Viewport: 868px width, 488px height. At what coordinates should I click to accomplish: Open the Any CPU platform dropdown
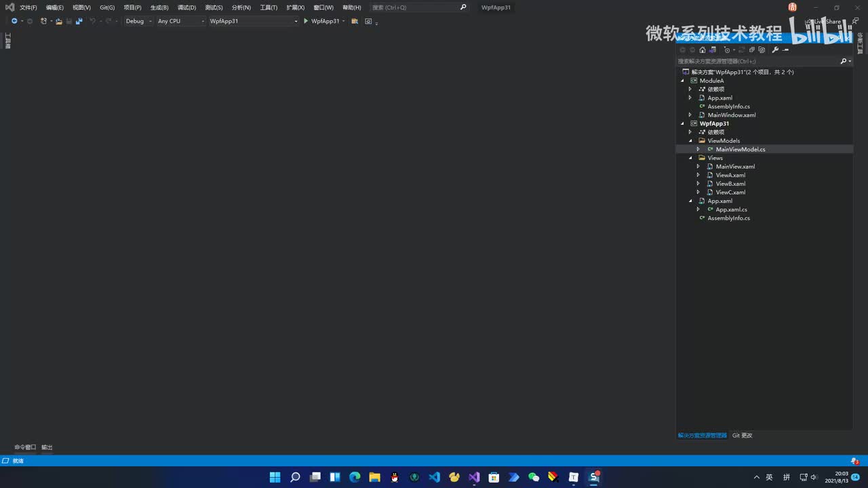(x=180, y=21)
